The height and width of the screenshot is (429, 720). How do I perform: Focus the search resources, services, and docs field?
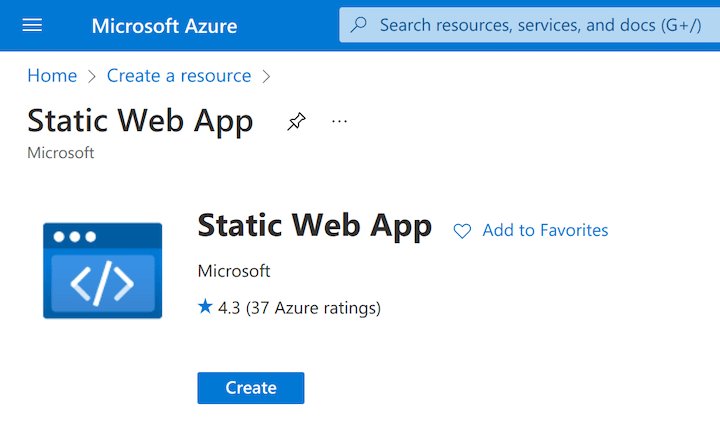(540, 25)
